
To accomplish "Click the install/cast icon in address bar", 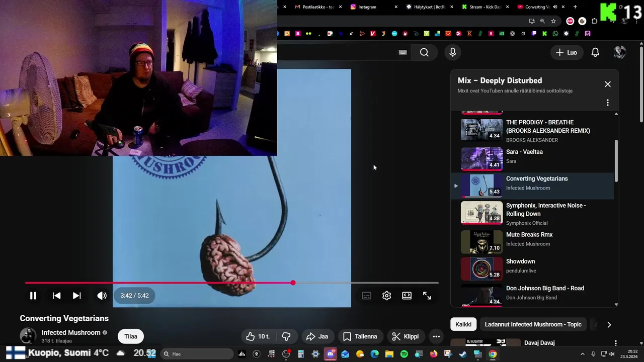I will point(532,21).
